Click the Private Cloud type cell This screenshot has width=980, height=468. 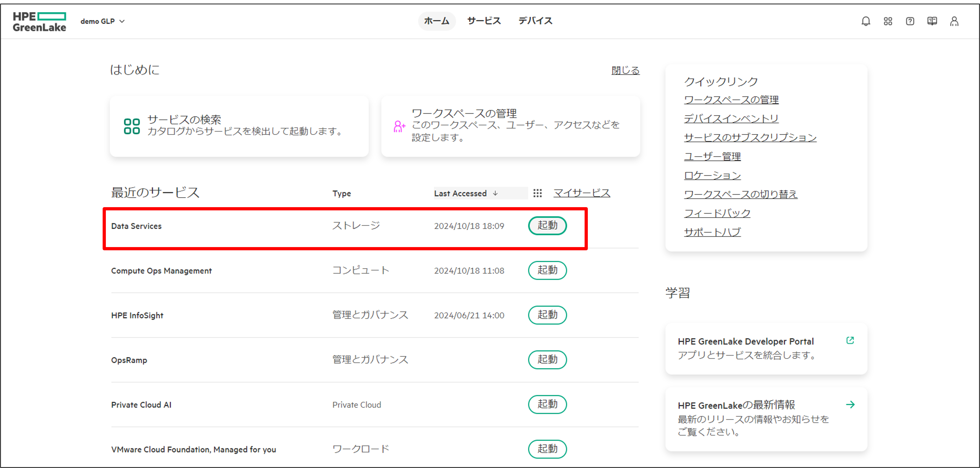click(x=356, y=405)
